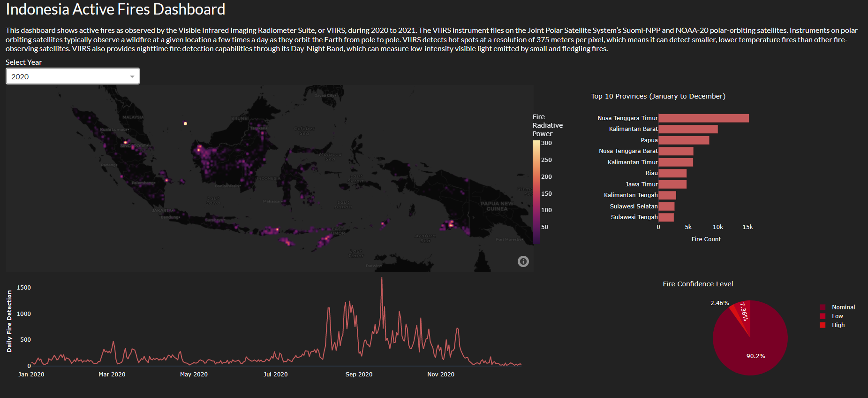Click the tallest peak in daily detection chart
Screen dimensions: 868x398
point(382,278)
